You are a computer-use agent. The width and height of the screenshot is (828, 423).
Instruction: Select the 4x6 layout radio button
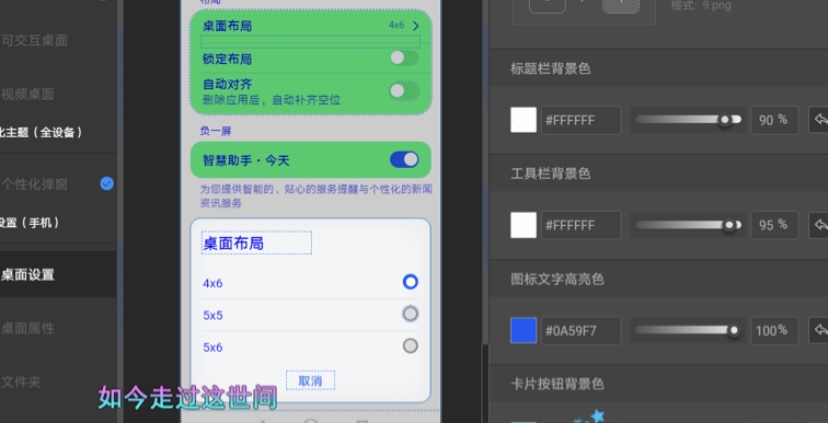tap(410, 282)
